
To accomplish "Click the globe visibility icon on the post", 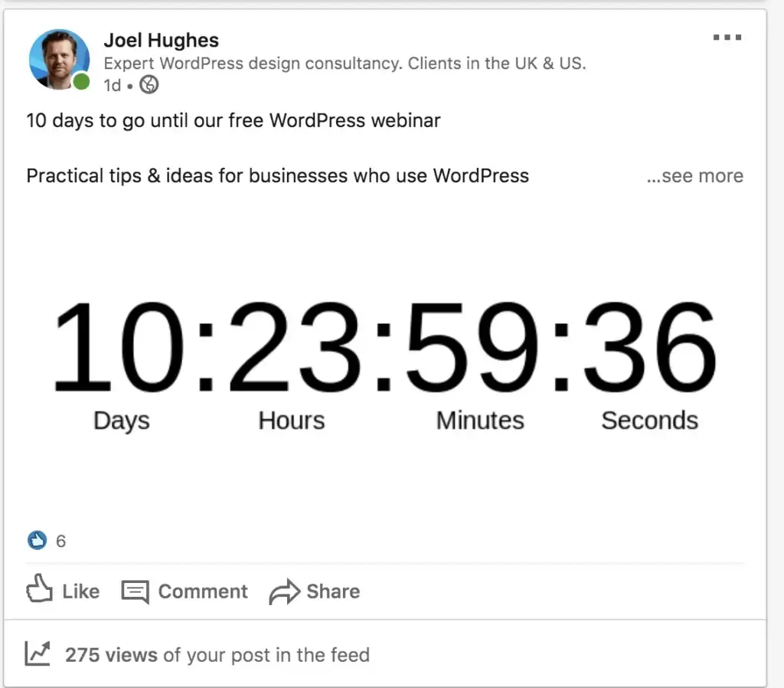I will 149,85.
